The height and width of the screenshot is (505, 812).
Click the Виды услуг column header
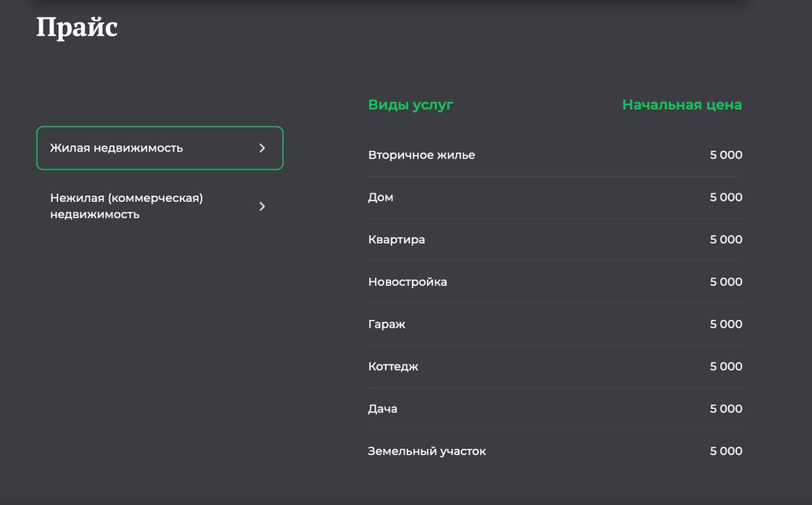pyautogui.click(x=411, y=105)
